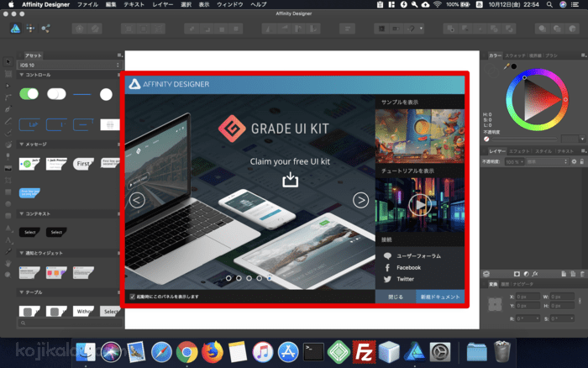Select the Fill tool
This screenshot has width=588, height=368.
click(x=8, y=145)
